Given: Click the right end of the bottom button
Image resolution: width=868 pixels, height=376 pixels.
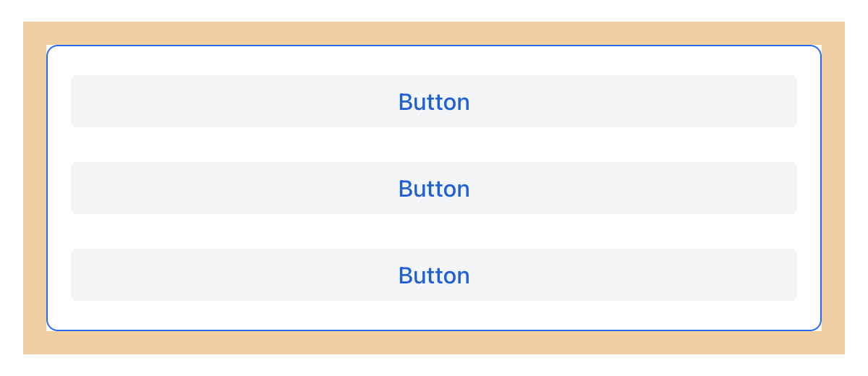Looking at the screenshot, I should tap(785, 275).
